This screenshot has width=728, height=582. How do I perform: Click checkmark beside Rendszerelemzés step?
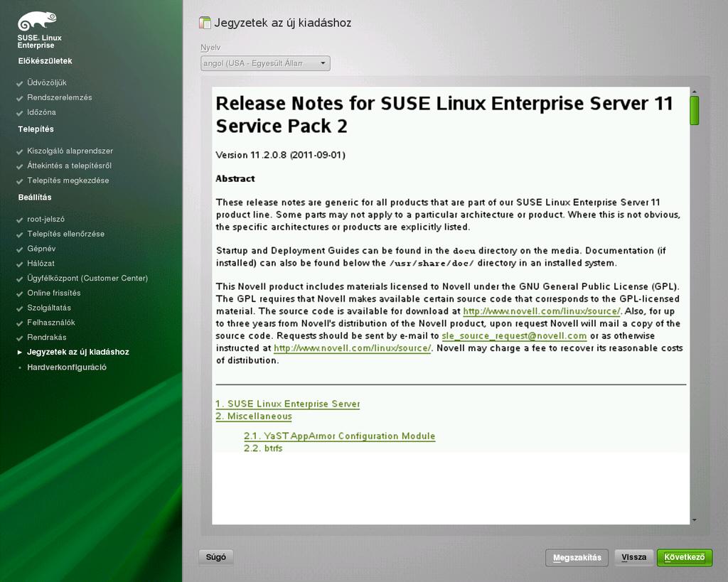pos(19,98)
